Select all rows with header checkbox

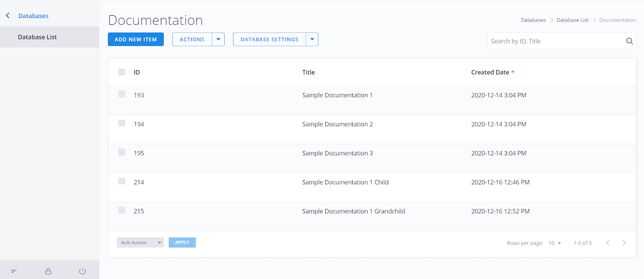(x=122, y=72)
